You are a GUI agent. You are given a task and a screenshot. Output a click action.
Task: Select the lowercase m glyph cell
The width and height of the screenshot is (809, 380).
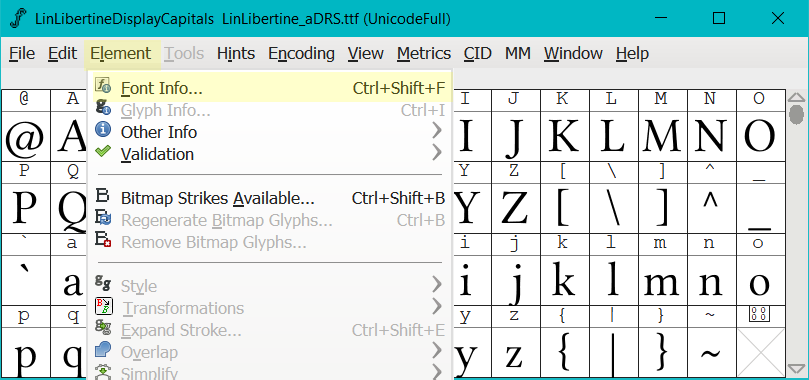(x=663, y=280)
